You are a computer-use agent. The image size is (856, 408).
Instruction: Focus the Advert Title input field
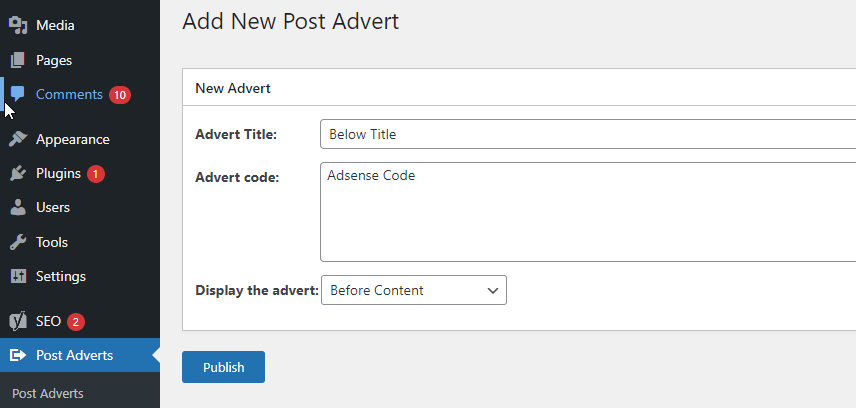click(x=588, y=134)
